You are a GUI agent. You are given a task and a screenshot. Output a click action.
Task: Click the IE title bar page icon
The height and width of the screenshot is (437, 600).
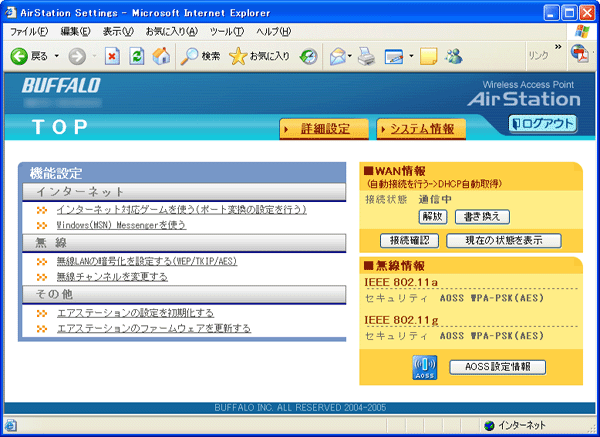coord(10,12)
